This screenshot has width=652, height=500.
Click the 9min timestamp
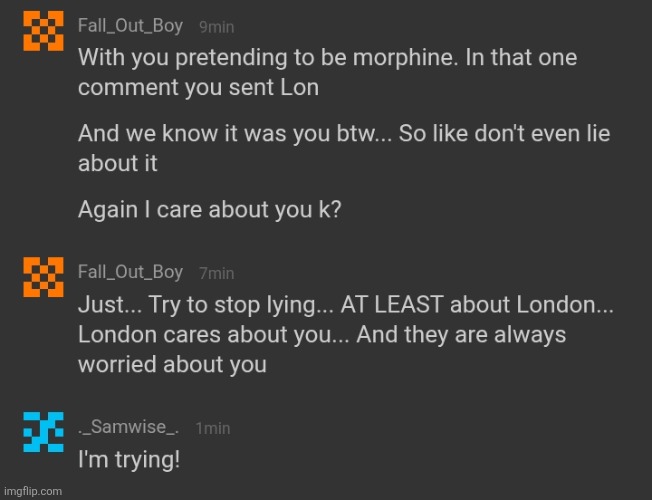coord(216,27)
